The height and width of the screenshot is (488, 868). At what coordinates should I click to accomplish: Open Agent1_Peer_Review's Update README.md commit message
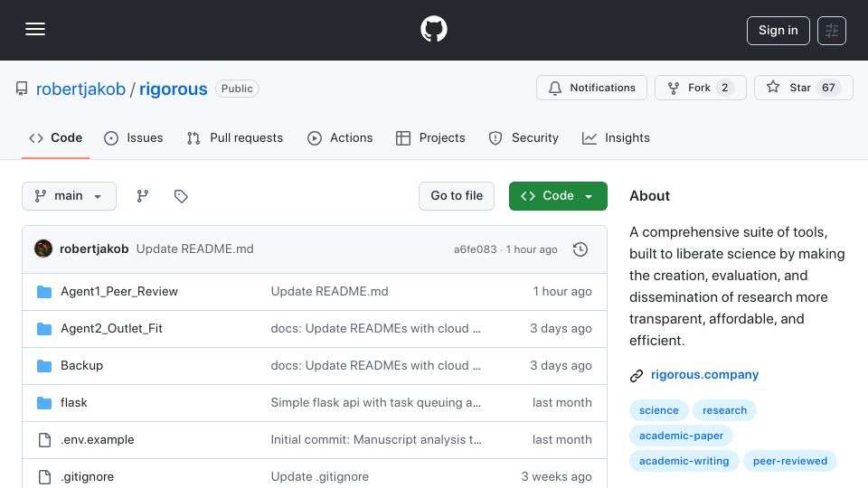[x=329, y=292]
